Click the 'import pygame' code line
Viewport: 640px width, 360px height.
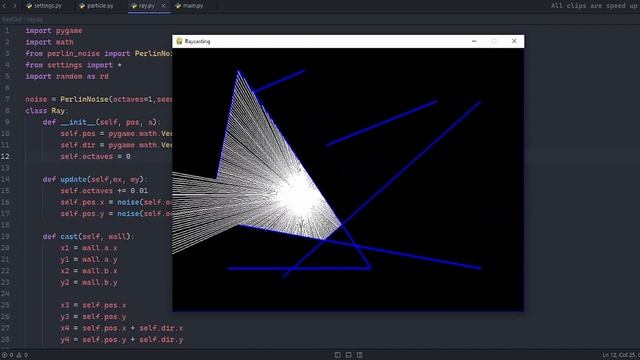pyautogui.click(x=53, y=31)
